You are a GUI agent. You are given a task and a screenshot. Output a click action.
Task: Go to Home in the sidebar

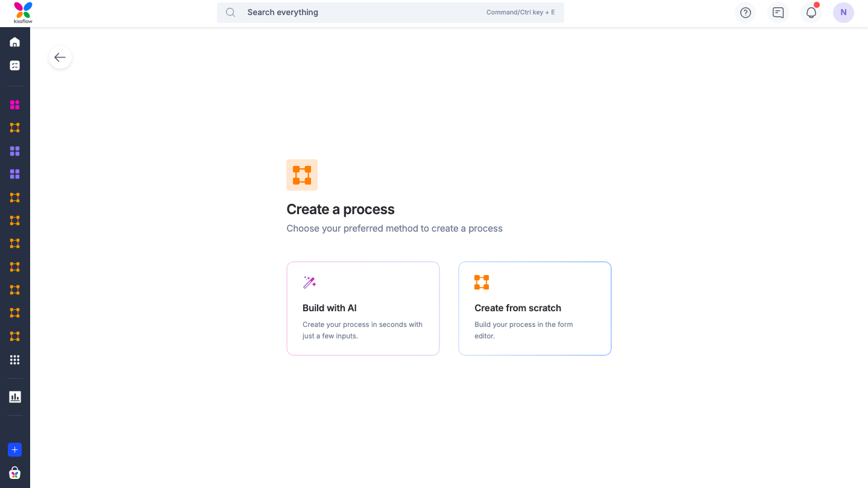click(15, 42)
